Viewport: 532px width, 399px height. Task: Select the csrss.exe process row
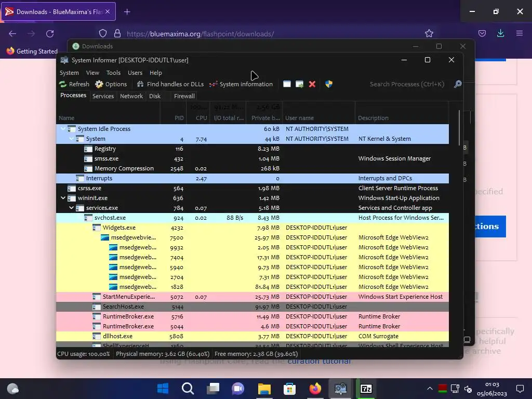(252, 188)
